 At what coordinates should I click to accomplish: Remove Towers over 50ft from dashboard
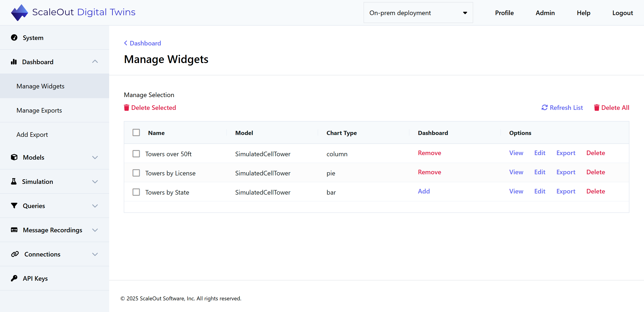coord(429,153)
